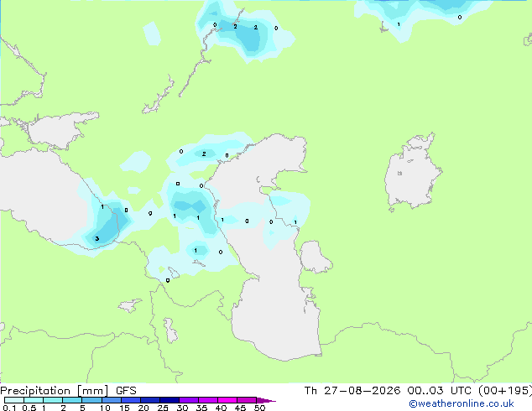Select the 5–10 mm legend color swatch
The height and width of the screenshot is (411, 532).
[91, 400]
